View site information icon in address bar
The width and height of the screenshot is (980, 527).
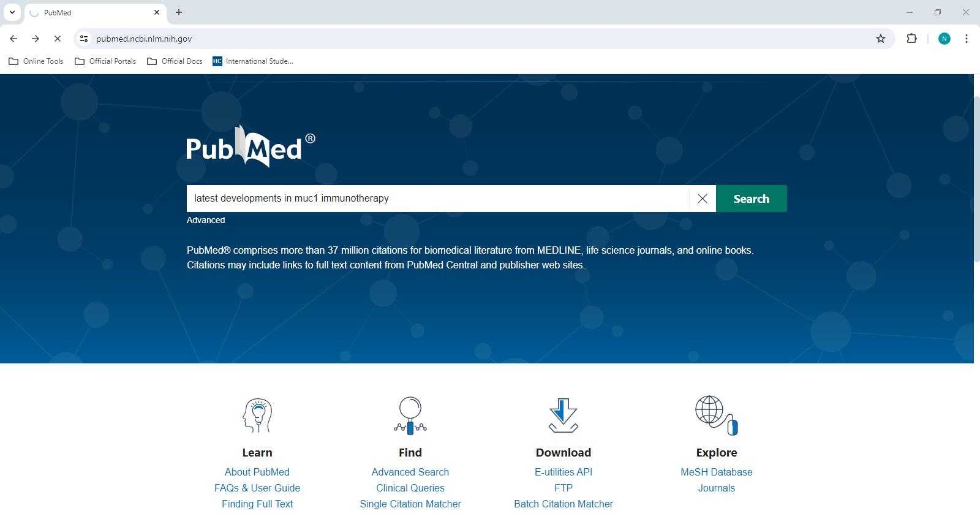click(x=84, y=39)
